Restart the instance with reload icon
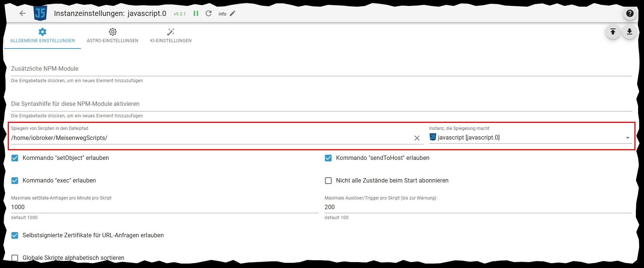This screenshot has height=268, width=644. [209, 13]
